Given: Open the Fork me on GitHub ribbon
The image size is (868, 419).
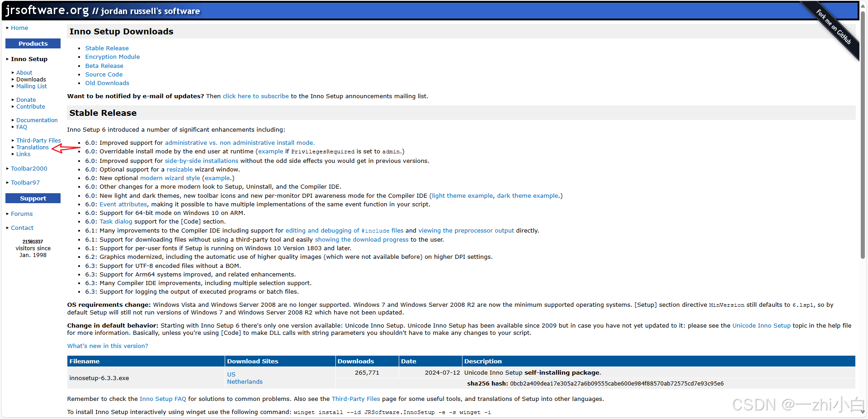Looking at the screenshot, I should pos(834,27).
